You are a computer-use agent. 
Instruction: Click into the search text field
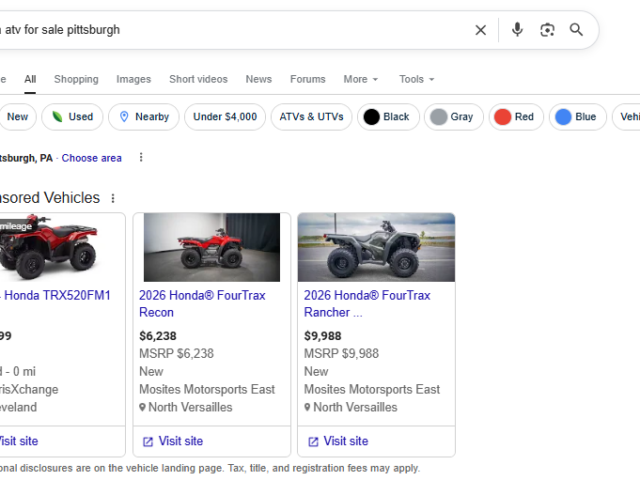pyautogui.click(x=233, y=30)
